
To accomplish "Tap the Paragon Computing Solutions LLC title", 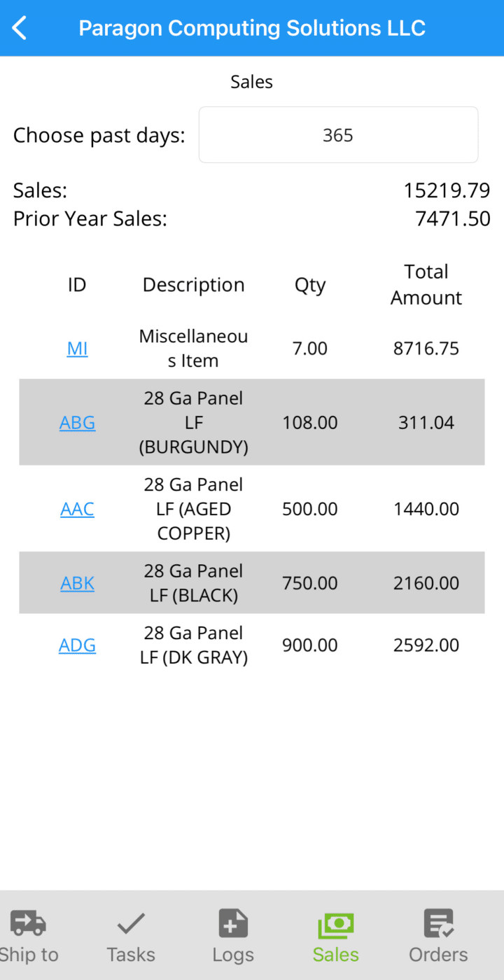I will [252, 28].
